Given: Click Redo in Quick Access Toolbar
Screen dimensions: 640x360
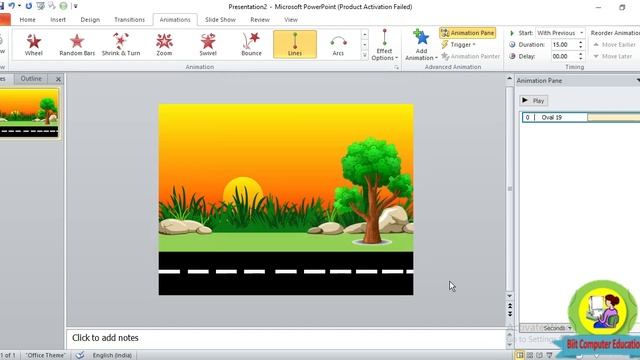Looking at the screenshot, I should pyautogui.click(x=29, y=6).
